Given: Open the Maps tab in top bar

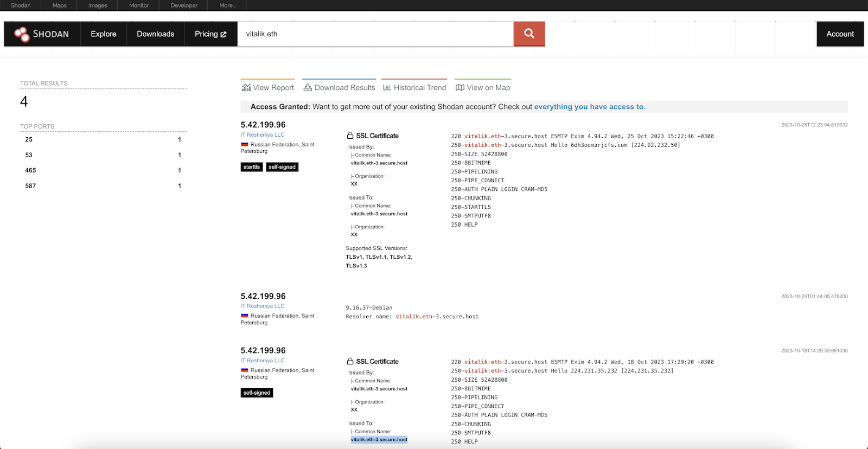Looking at the screenshot, I should coord(60,5).
